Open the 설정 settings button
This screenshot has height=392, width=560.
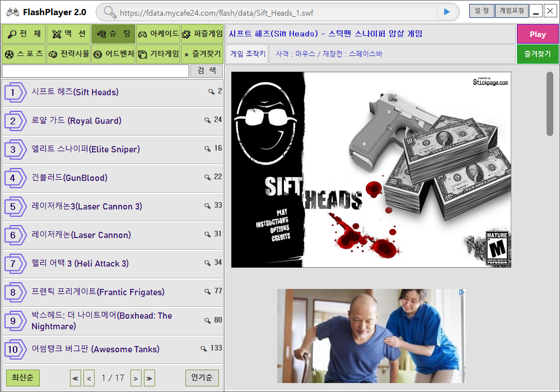pos(482,11)
